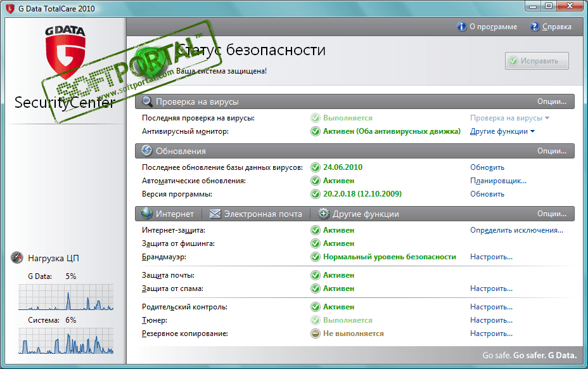
Task: Click the Выполняется status for Тюнер
Action: click(348, 320)
